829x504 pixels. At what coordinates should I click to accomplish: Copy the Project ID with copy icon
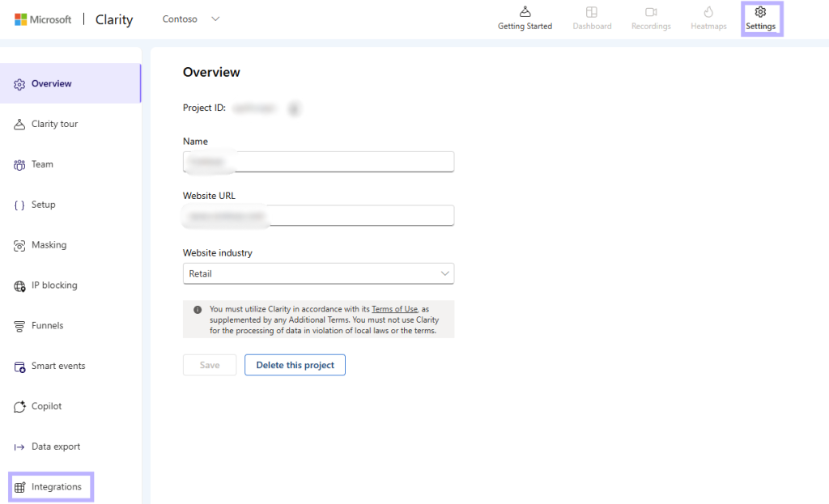295,109
